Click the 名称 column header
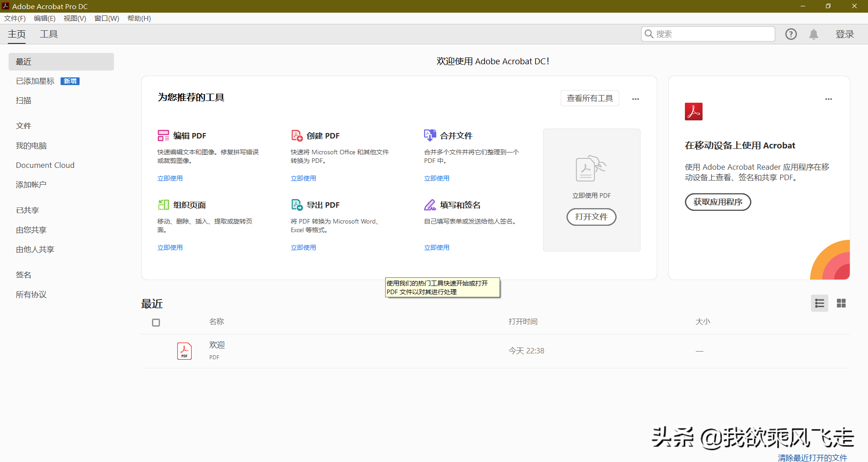This screenshot has width=868, height=462. 217,321
